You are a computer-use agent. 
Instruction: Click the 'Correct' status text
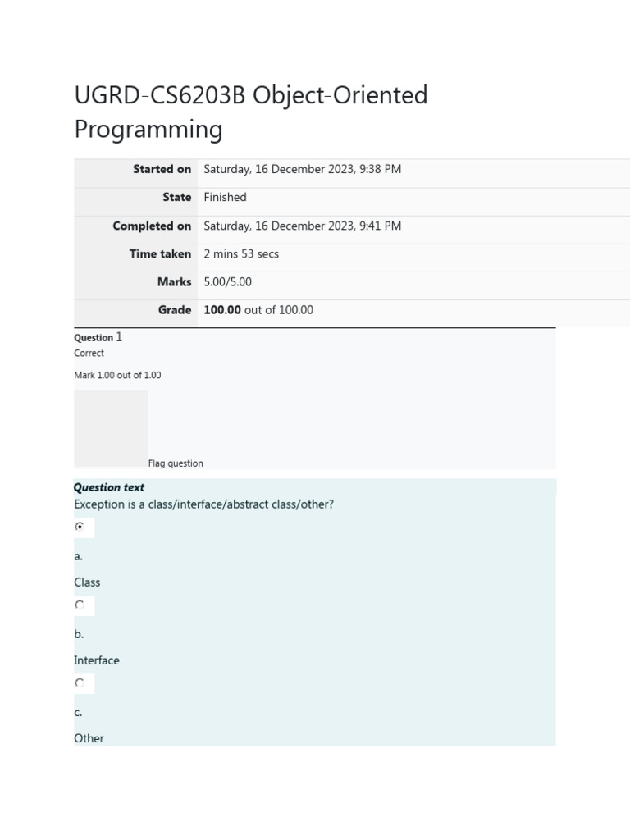[x=89, y=354]
